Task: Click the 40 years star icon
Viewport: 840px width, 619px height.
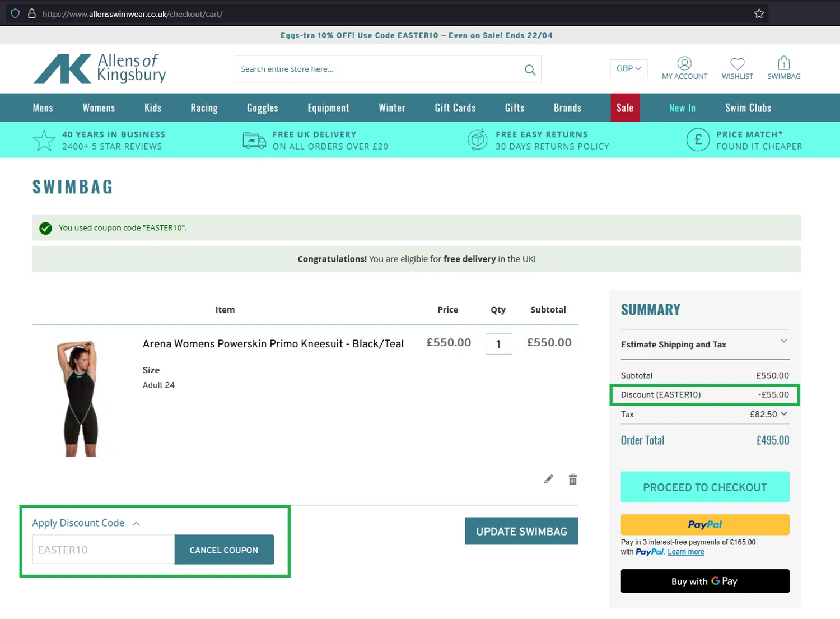Action: pyautogui.click(x=44, y=140)
